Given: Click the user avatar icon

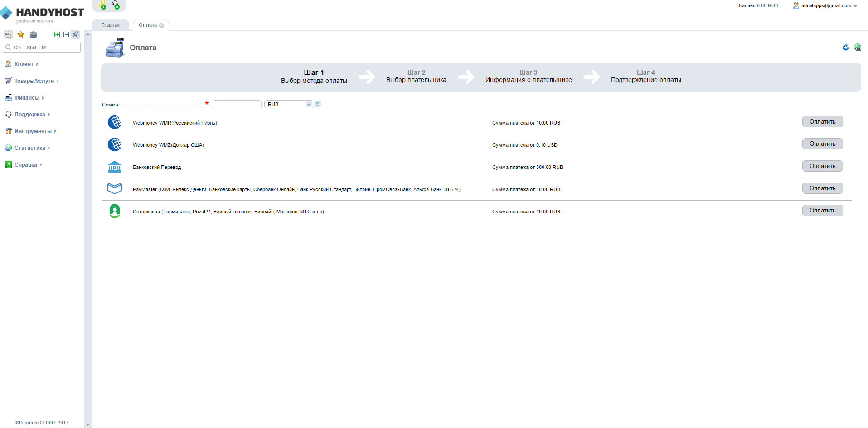Looking at the screenshot, I should pos(796,5).
